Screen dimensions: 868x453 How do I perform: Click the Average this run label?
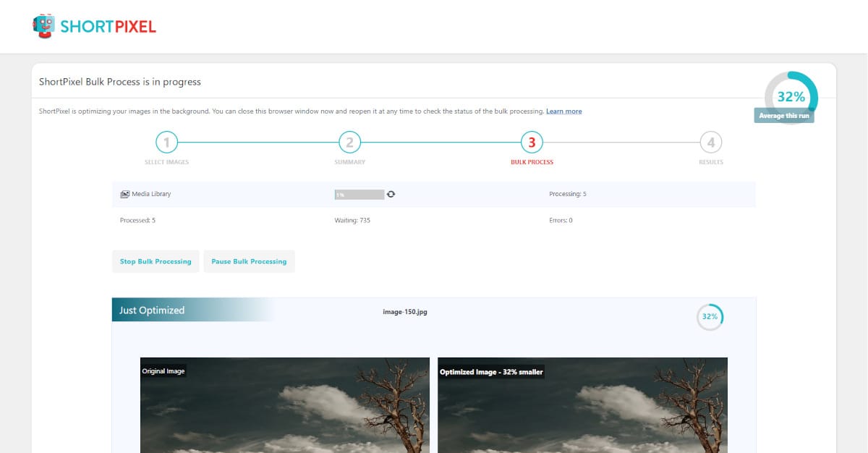pyautogui.click(x=784, y=116)
